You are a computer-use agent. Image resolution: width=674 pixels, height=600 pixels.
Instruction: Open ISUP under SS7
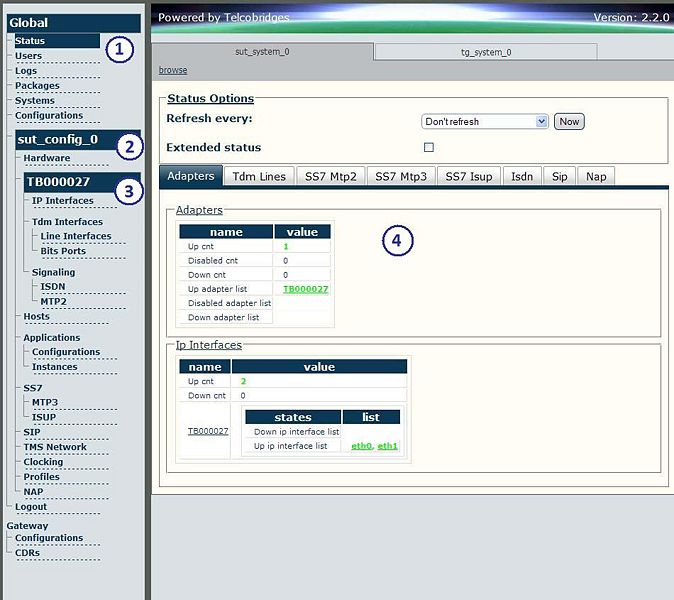click(x=44, y=417)
